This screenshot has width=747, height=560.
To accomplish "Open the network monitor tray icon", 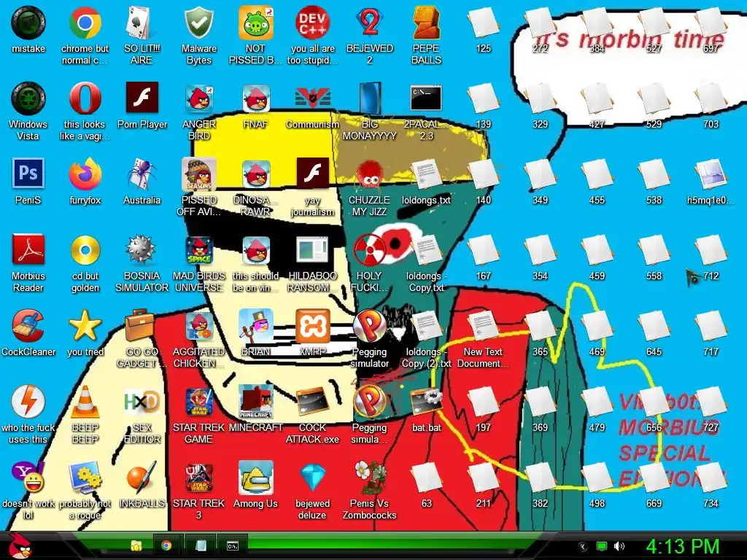I will click(602, 546).
